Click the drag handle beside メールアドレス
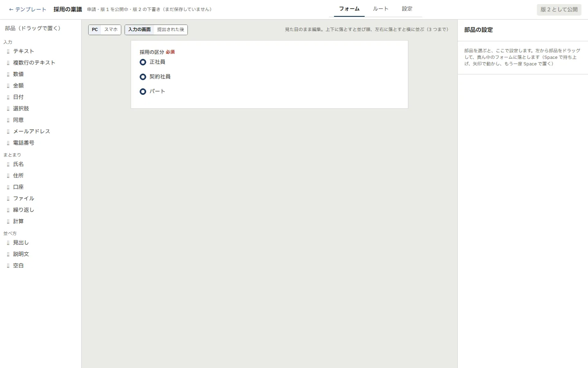588x368 pixels. pos(8,132)
